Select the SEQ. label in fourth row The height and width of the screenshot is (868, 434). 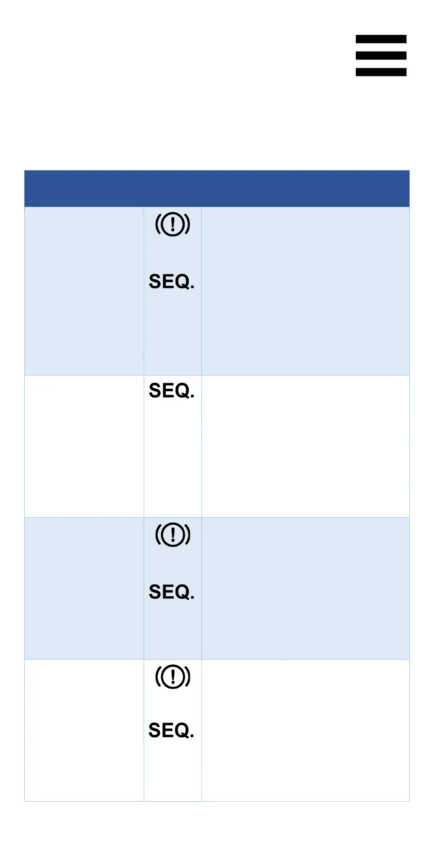pyautogui.click(x=171, y=731)
